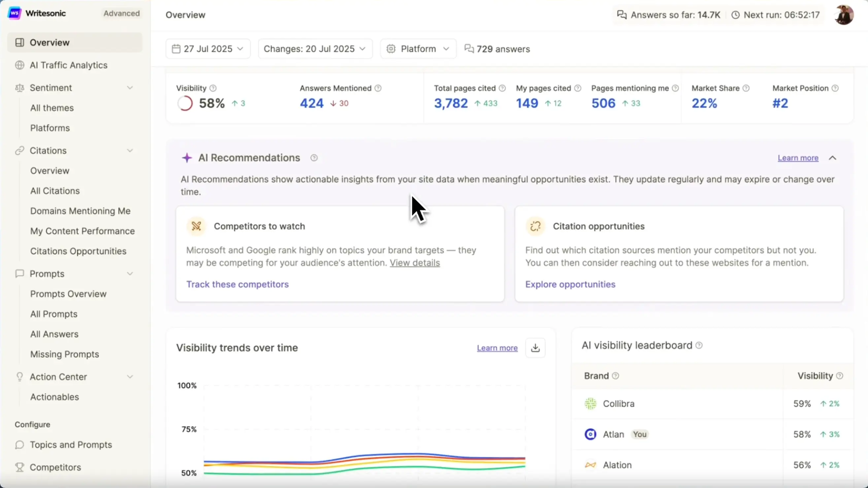Click the Writesonic logo icon

[x=15, y=13]
